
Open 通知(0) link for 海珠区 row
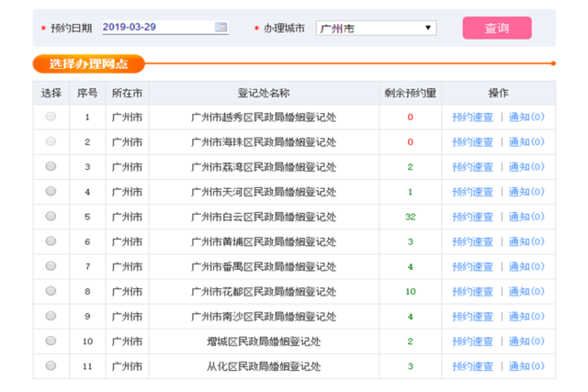pyautogui.click(x=526, y=142)
